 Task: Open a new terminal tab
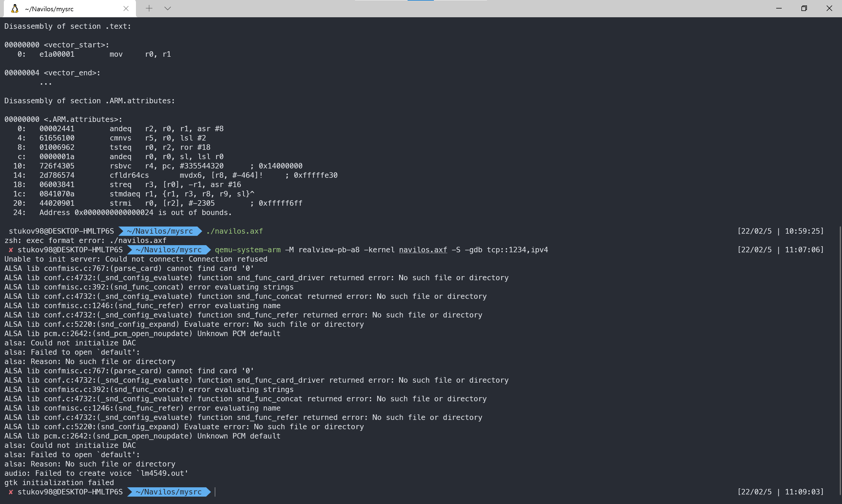point(149,8)
